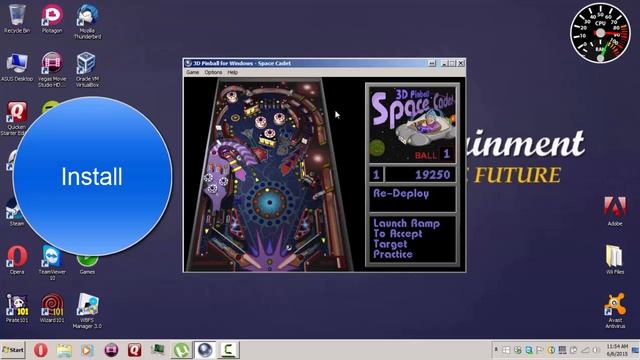The width and height of the screenshot is (640, 360).
Task: Open the Opera desktop shortcut
Action: 17,260
